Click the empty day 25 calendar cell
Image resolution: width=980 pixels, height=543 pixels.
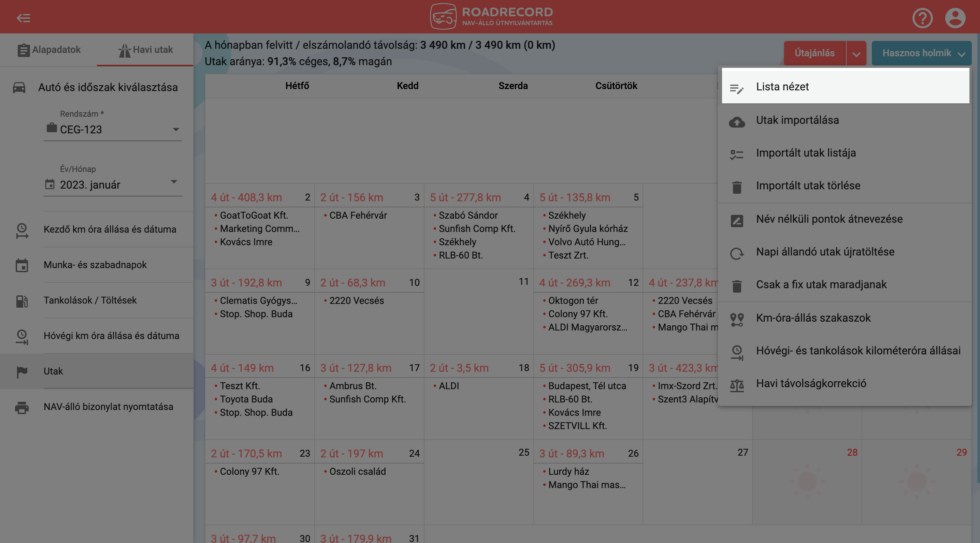click(479, 483)
